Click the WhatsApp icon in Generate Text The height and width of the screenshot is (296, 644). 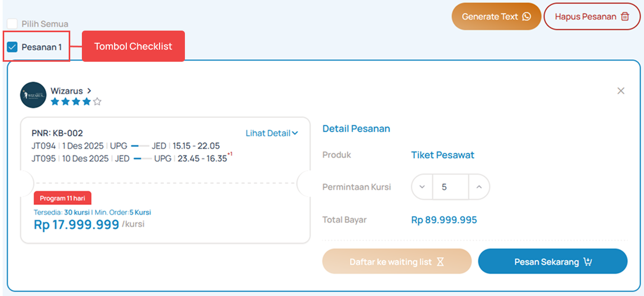coord(526,16)
